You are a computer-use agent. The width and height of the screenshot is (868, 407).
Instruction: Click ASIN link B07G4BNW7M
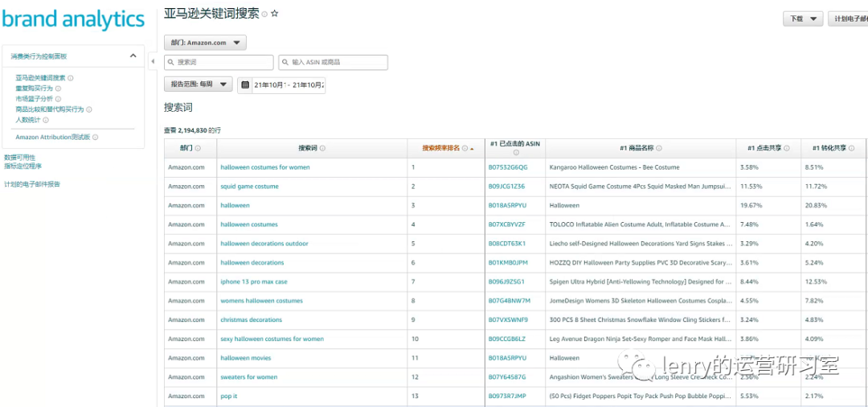(510, 301)
